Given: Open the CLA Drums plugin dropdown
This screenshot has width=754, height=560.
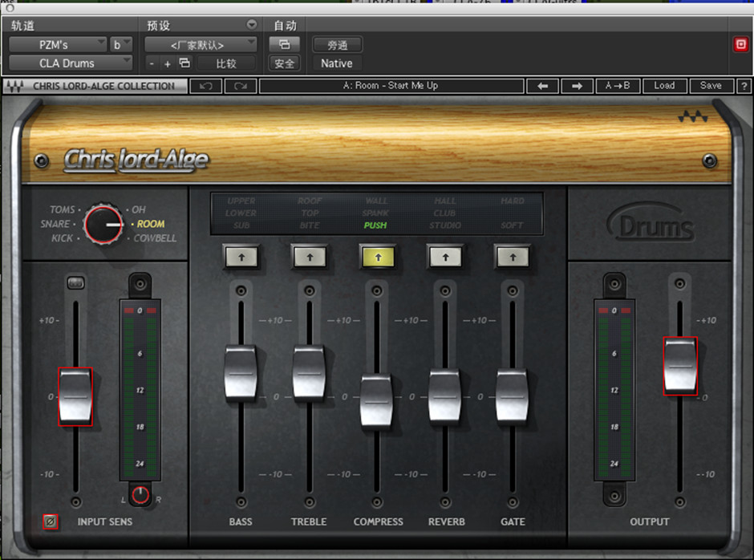Looking at the screenshot, I should coord(71,63).
